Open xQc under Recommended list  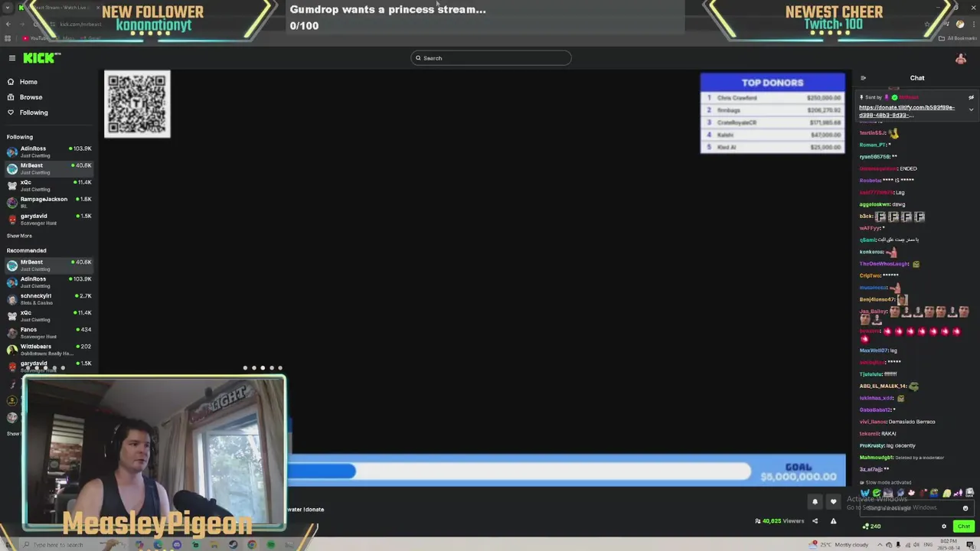[49, 315]
